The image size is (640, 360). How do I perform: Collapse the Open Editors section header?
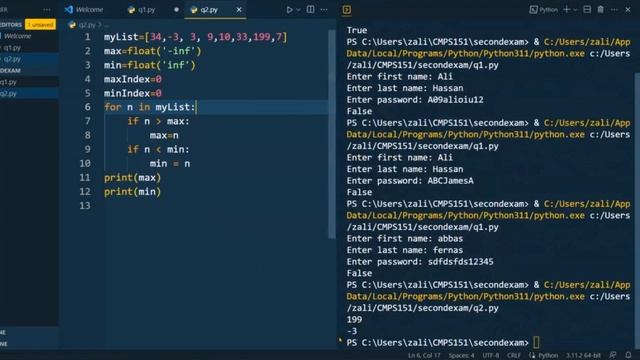pos(11,24)
